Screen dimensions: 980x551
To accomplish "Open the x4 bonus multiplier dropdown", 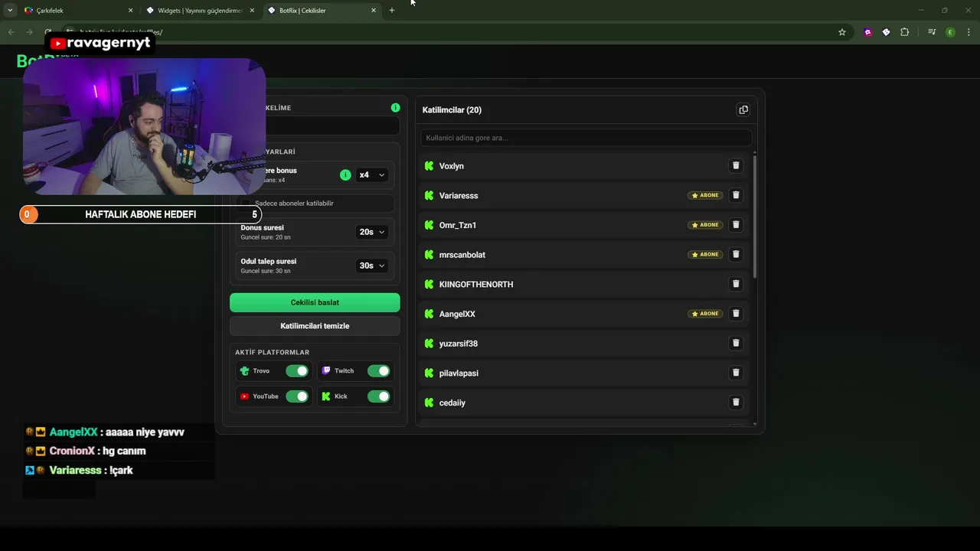I will click(x=372, y=175).
